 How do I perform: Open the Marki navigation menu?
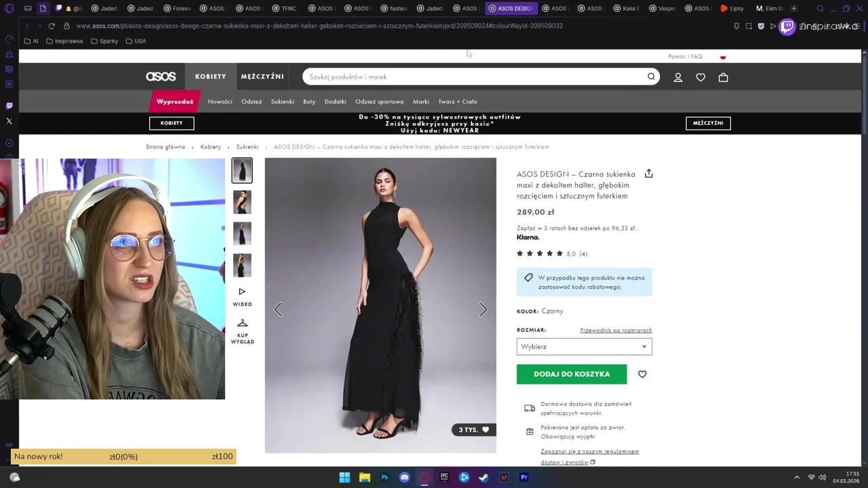[x=421, y=102]
